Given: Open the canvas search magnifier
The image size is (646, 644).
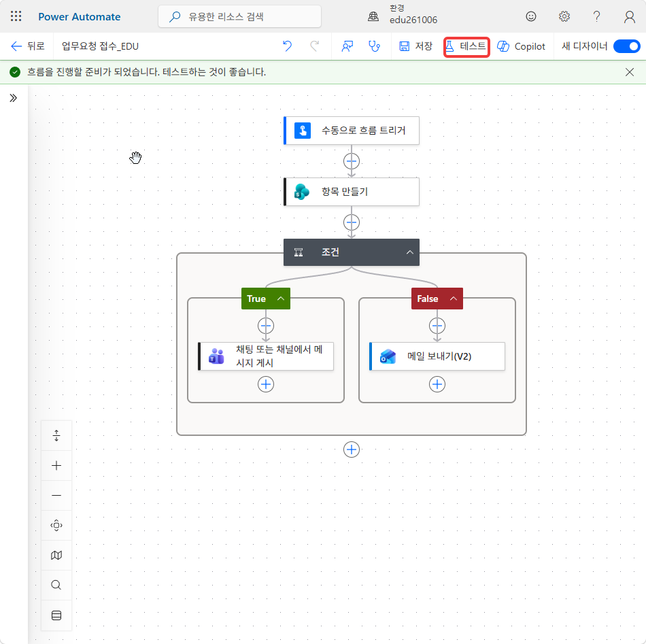Looking at the screenshot, I should click(x=56, y=585).
